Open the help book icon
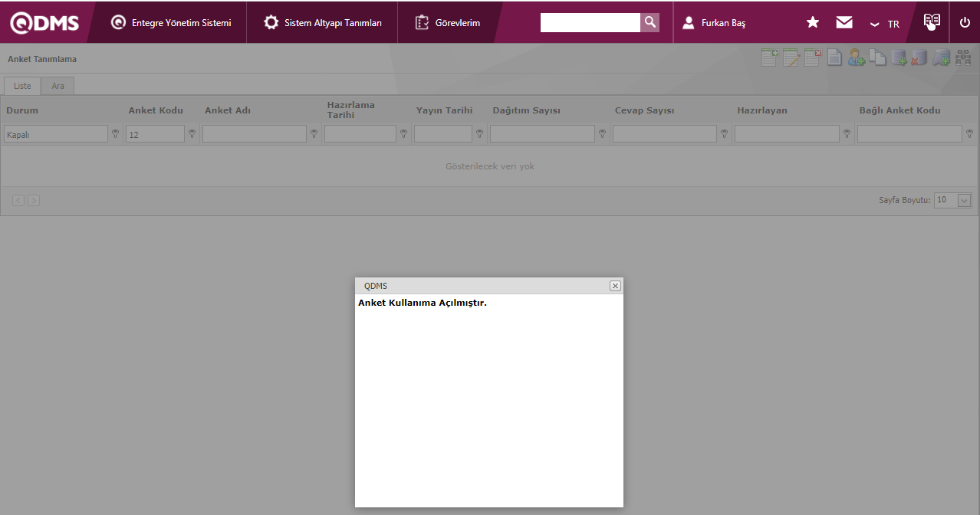Screen dimensions: 980x515 tap(932, 21)
